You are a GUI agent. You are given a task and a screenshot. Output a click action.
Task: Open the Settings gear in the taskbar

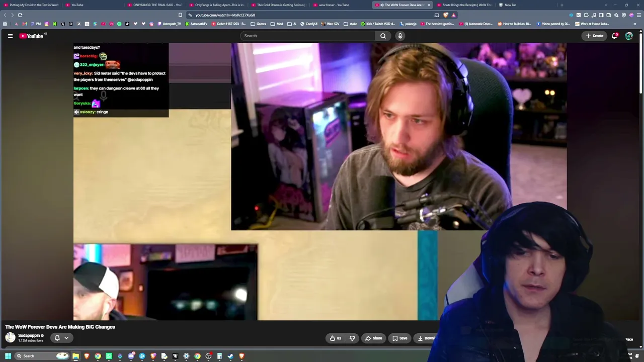(x=186, y=356)
